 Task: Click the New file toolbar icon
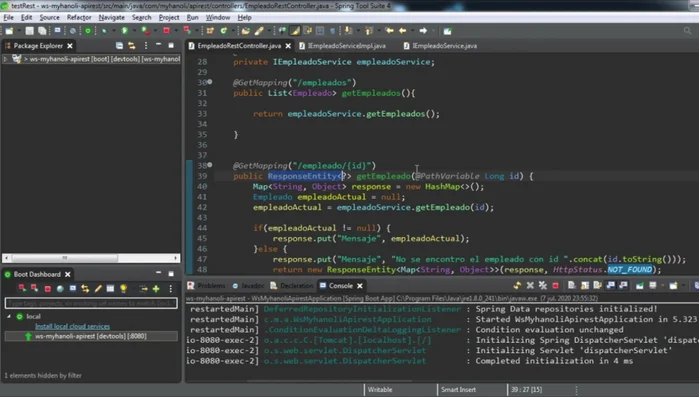(9, 31)
